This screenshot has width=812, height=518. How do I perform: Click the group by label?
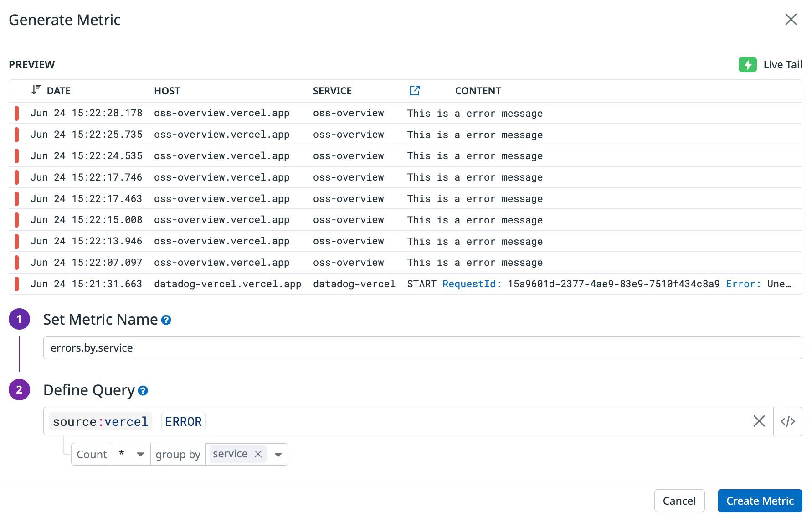tap(178, 455)
